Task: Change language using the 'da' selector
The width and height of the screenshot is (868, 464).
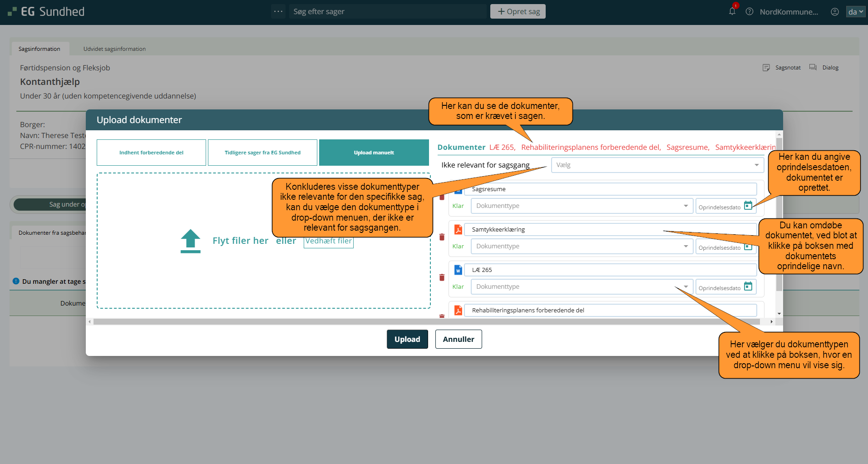Action: (855, 12)
